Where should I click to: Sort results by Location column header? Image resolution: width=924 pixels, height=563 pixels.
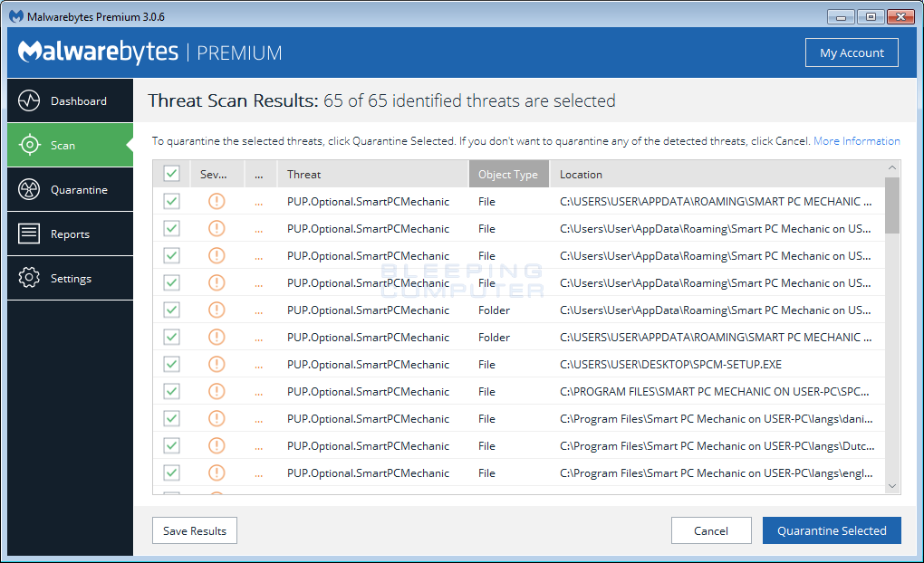coord(581,174)
